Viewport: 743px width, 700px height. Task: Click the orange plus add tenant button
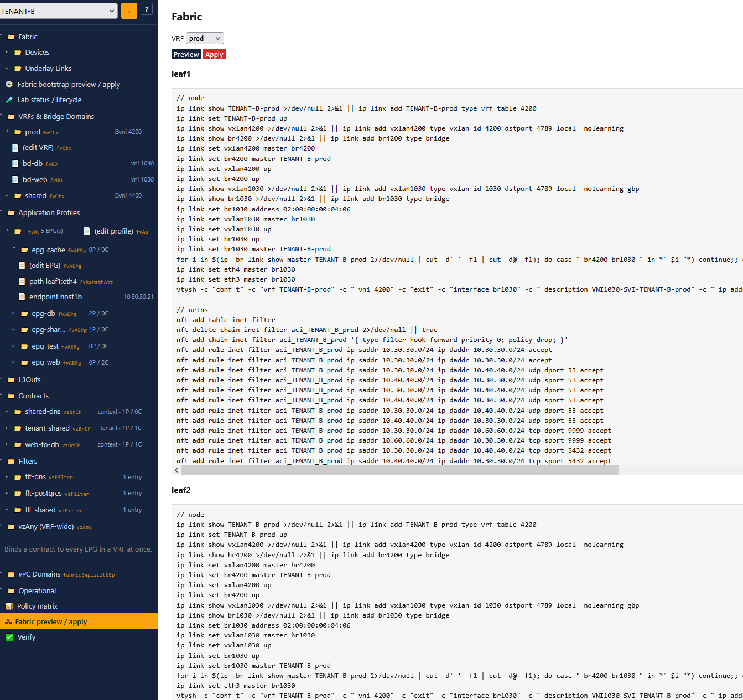click(129, 11)
